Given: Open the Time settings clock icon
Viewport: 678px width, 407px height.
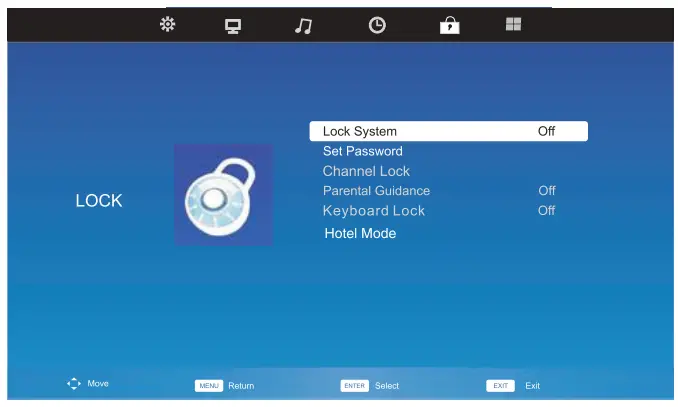Looking at the screenshot, I should 377,25.
